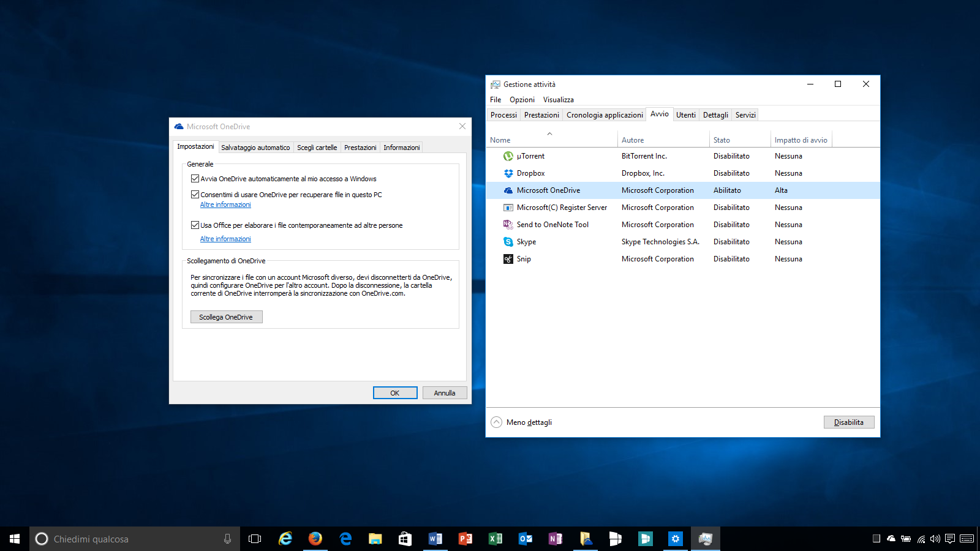Open Informazioni tab in OneDrive dialog
This screenshot has width=980, height=551.
(x=402, y=148)
